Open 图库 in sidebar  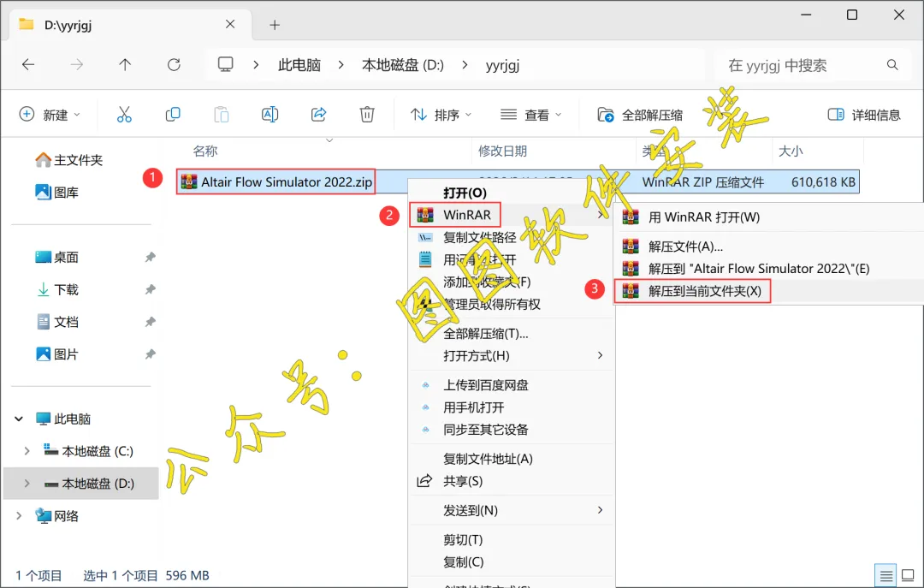click(56, 193)
